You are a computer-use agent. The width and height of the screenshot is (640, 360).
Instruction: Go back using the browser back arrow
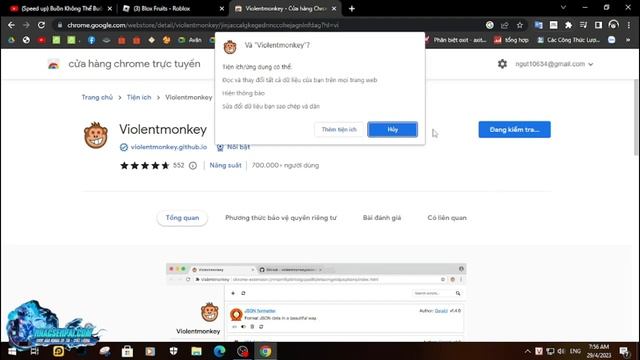coord(11,25)
